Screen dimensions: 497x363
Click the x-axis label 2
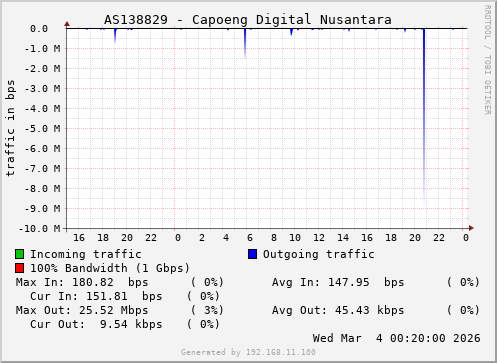[x=202, y=238]
